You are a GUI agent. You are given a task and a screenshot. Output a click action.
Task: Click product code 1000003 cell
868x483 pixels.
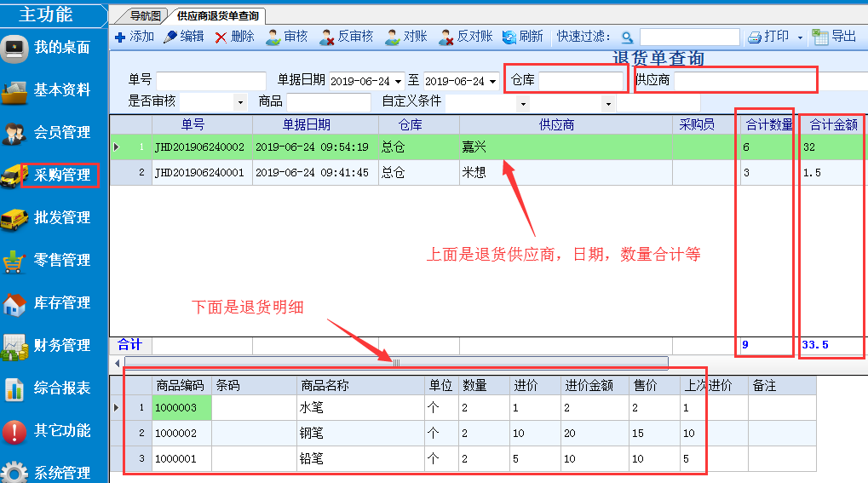181,408
